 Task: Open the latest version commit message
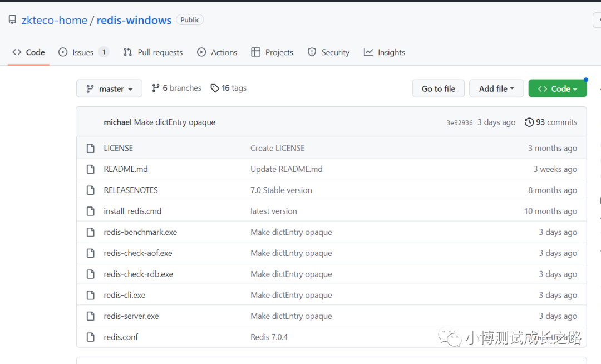pos(274,211)
